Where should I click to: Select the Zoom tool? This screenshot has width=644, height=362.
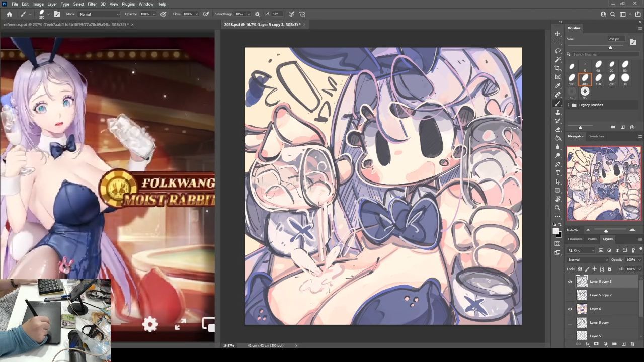click(x=558, y=208)
